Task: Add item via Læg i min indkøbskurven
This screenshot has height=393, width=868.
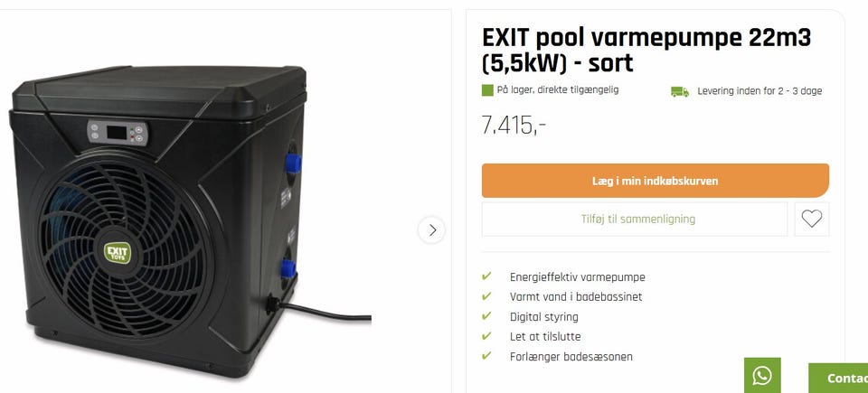Action: point(656,181)
